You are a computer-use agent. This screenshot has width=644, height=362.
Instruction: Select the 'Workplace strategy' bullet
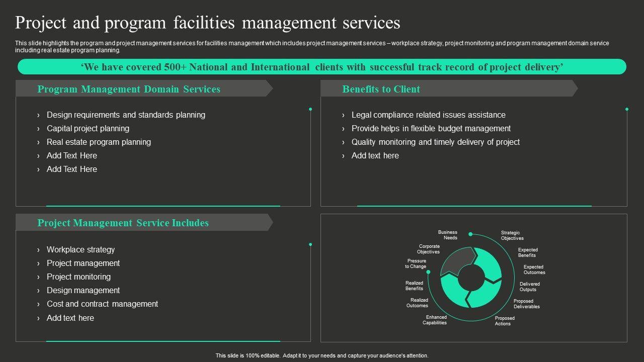coord(80,249)
